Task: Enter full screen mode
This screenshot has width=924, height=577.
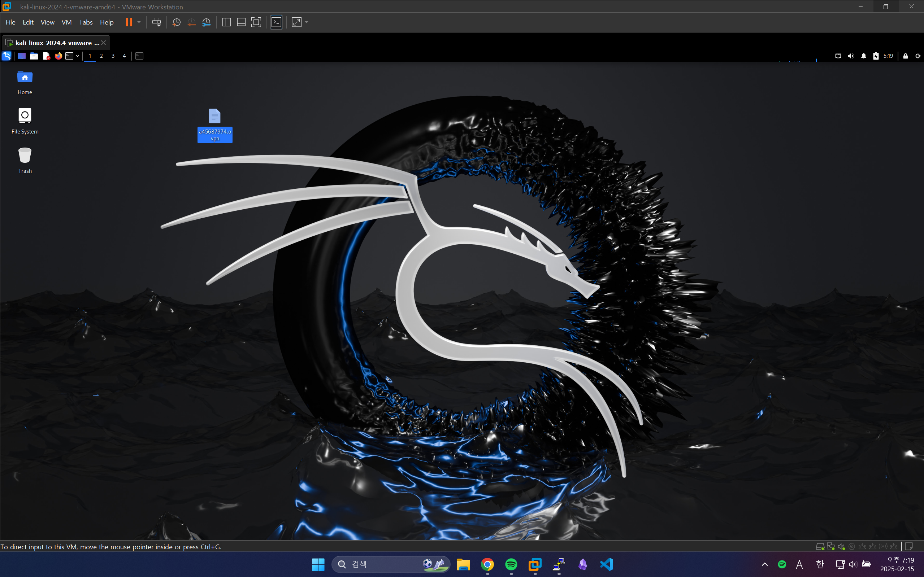Action: [x=256, y=22]
